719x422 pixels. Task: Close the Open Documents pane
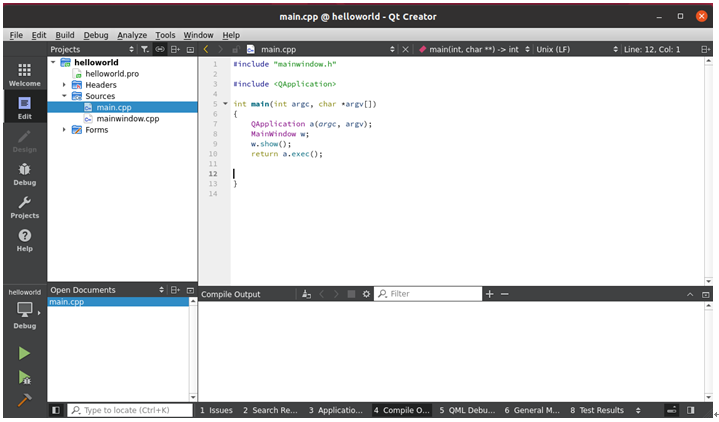click(x=190, y=290)
